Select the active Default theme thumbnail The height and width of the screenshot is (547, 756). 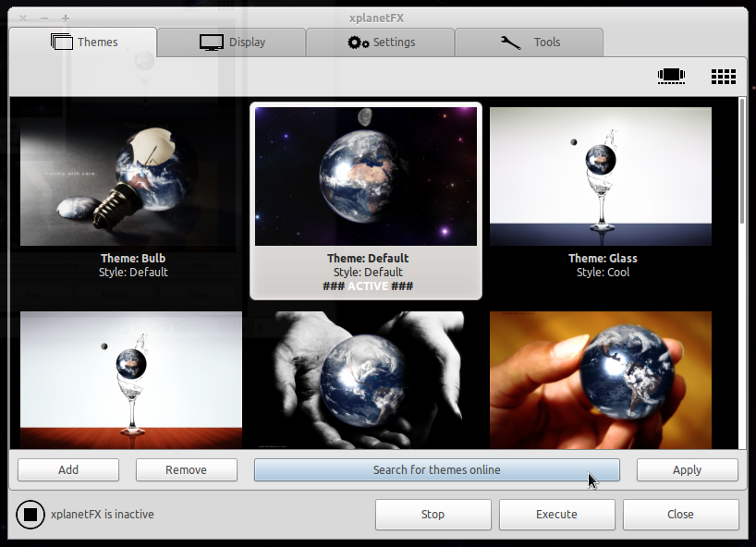366,176
